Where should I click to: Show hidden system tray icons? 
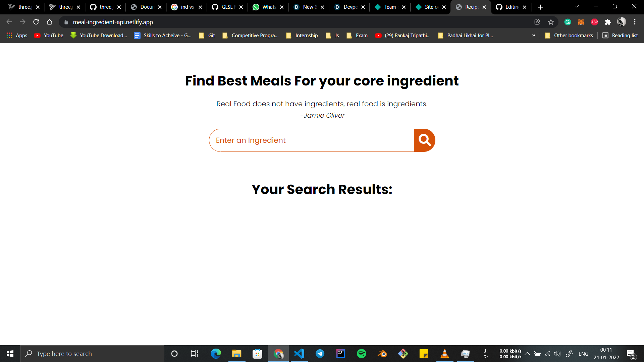(x=527, y=354)
